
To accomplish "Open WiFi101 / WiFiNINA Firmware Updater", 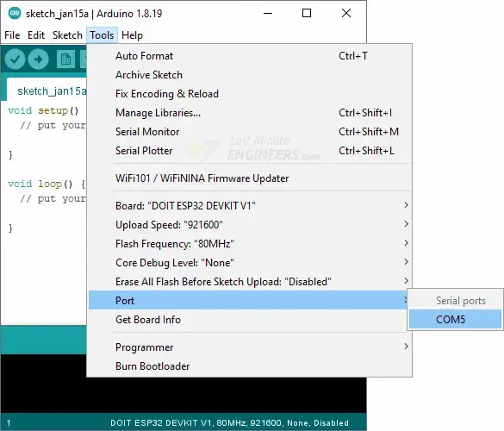I will (x=250, y=178).
